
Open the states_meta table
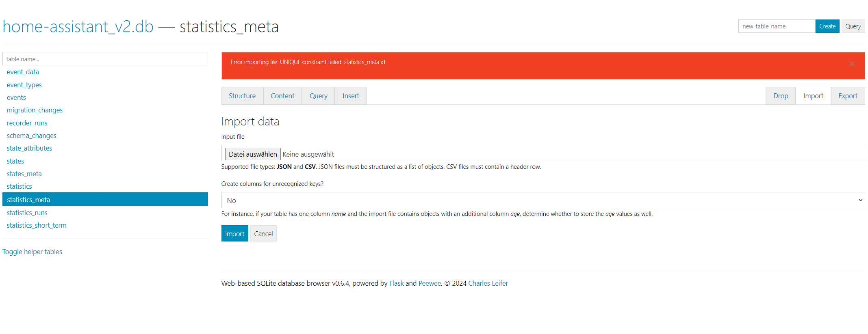pos(24,174)
